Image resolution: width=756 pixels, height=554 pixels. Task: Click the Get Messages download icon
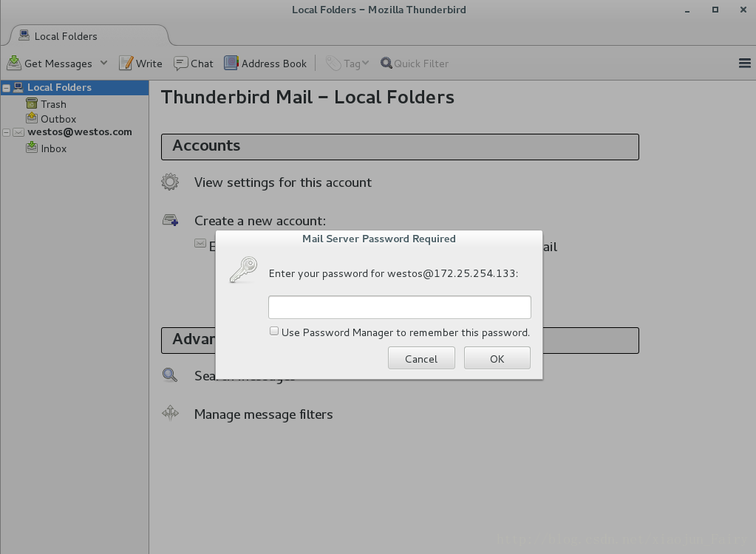[14, 63]
